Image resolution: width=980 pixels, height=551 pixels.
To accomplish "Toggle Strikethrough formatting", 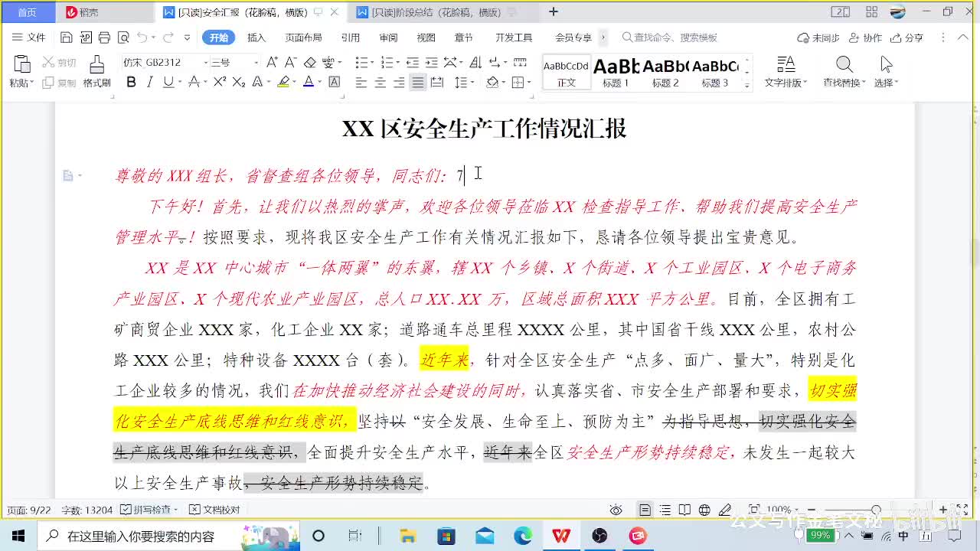I will click(194, 83).
